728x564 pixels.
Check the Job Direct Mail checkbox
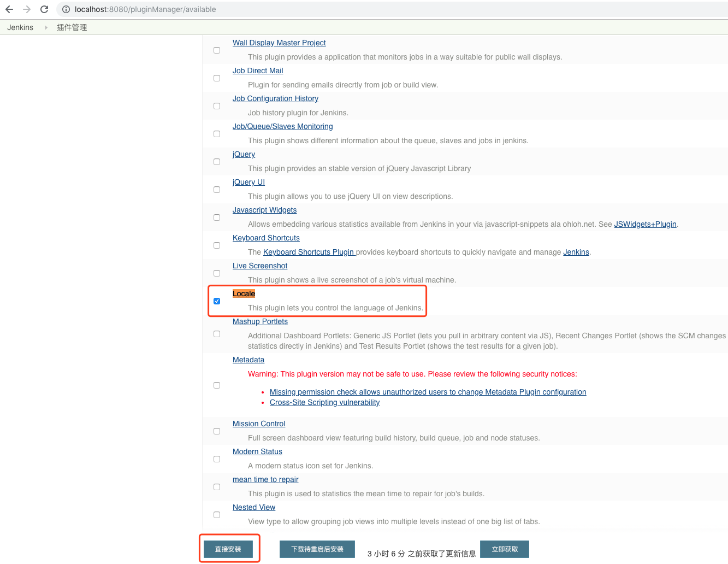217,78
